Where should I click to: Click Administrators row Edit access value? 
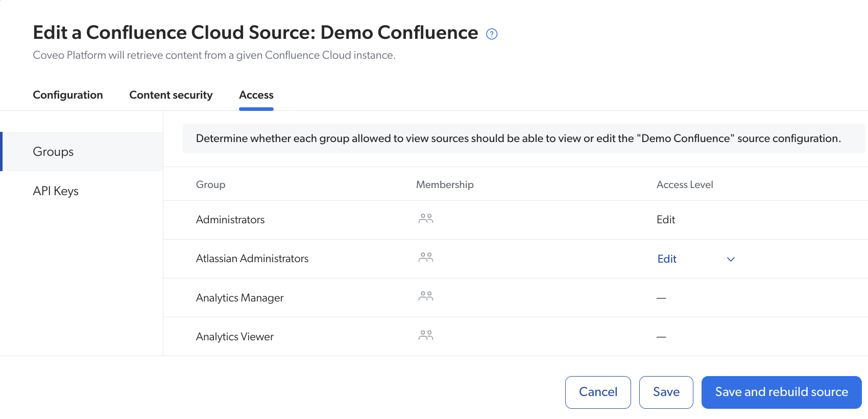click(x=666, y=220)
